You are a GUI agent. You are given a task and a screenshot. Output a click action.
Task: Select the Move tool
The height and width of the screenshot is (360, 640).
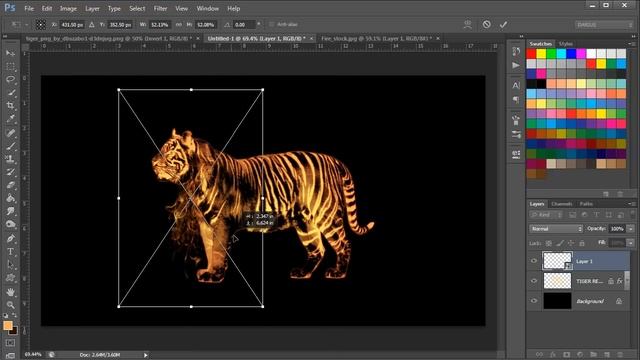pyautogui.click(x=10, y=53)
